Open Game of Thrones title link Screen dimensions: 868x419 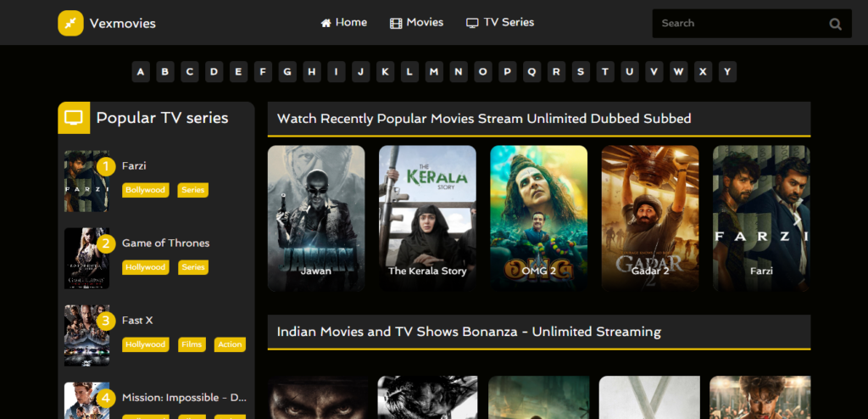pos(165,243)
